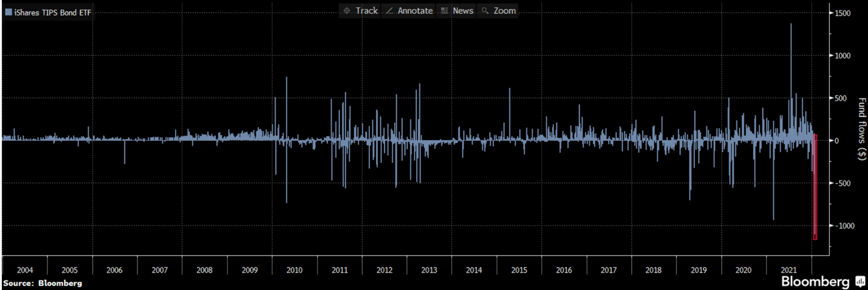Click the 2010 year label
The width and height of the screenshot is (868, 290).
point(294,270)
